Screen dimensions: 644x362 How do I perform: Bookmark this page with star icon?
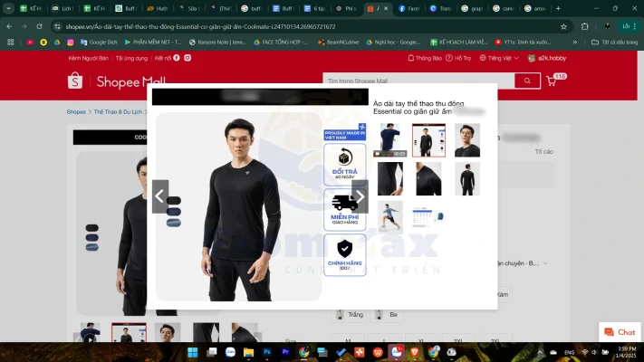coord(563,26)
